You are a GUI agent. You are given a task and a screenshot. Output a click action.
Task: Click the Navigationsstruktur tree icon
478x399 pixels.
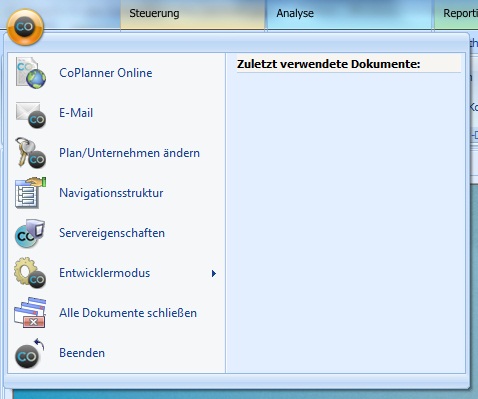coord(30,193)
